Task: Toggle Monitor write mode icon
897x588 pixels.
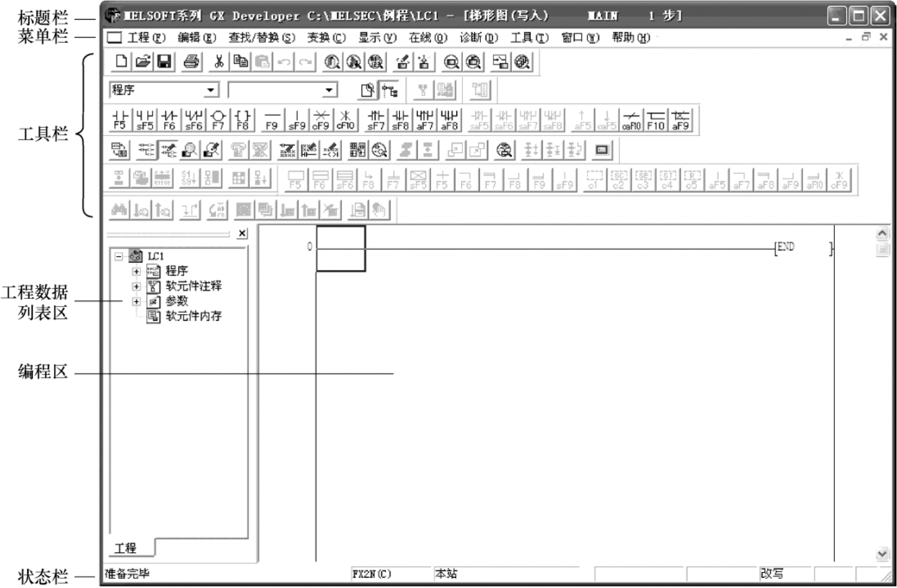Action: (211, 150)
